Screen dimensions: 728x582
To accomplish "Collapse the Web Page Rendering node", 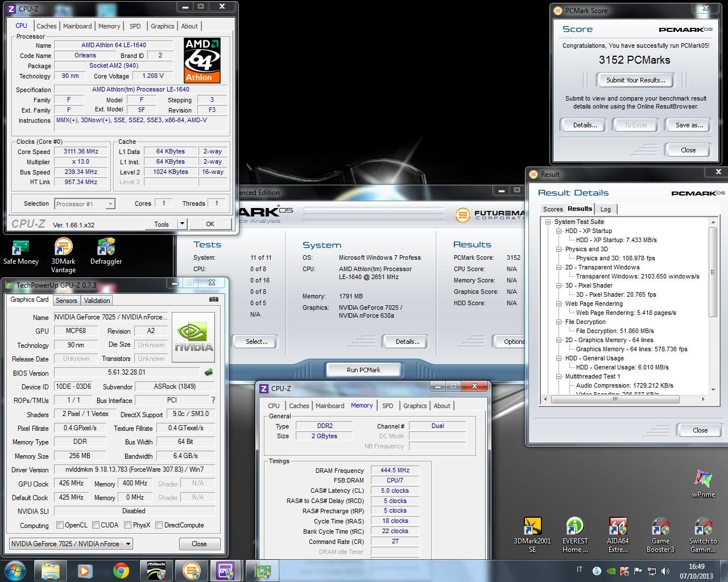I will [559, 304].
